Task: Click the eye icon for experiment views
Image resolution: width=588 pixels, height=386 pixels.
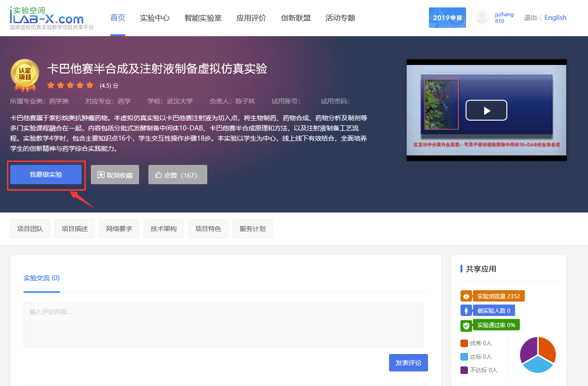Action: coord(466,296)
